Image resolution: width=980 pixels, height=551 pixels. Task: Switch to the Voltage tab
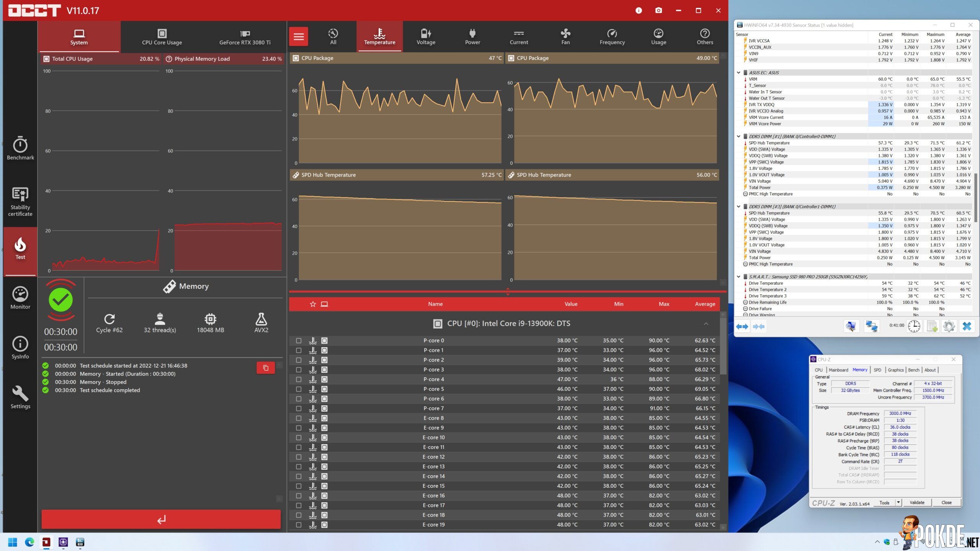tap(426, 37)
